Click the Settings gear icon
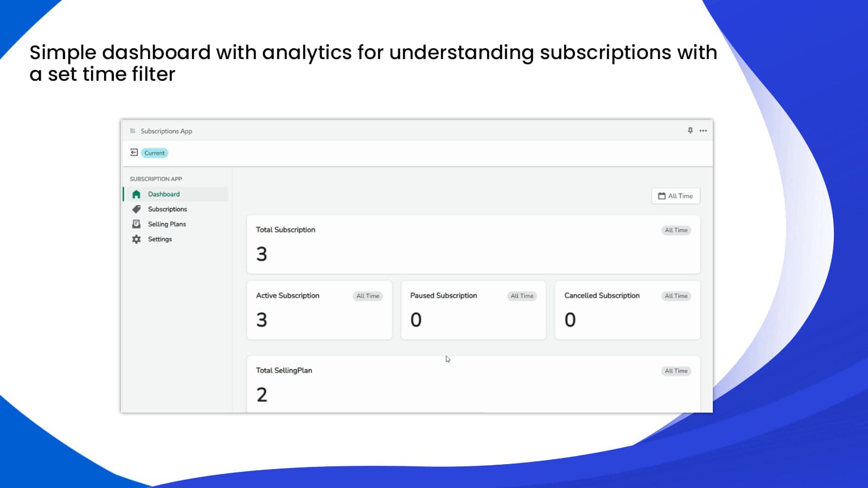 (136, 239)
